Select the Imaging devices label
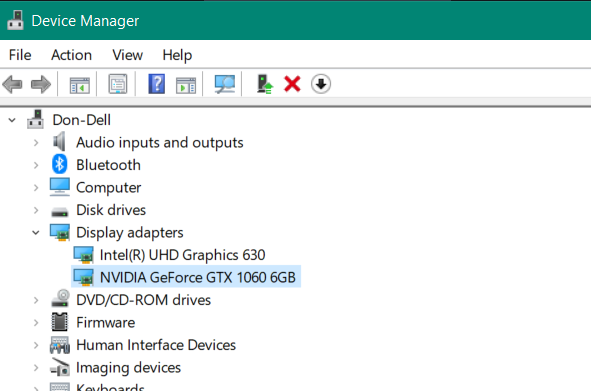Image resolution: width=591 pixels, height=391 pixels. pos(129,368)
